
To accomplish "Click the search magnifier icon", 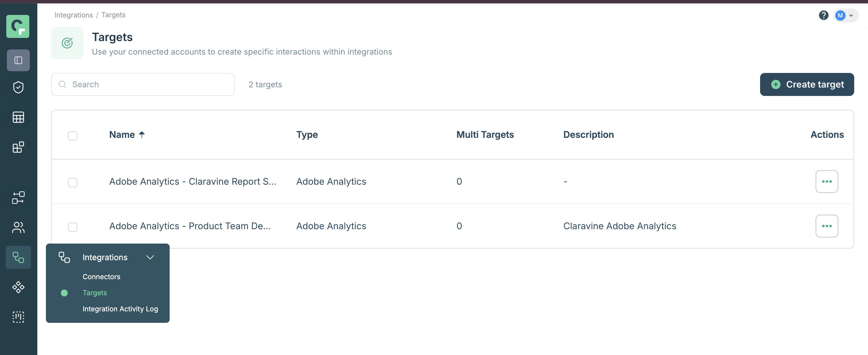I will pos(62,84).
